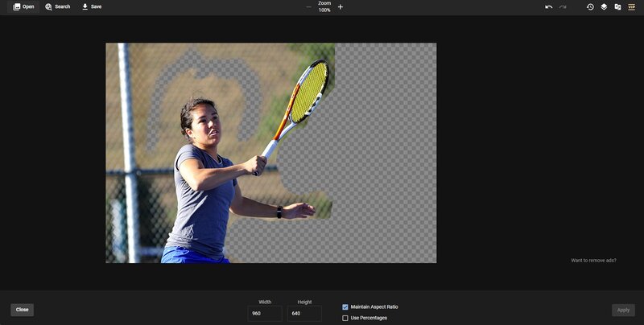Redo the undone action
The height and width of the screenshot is (325, 644).
pyautogui.click(x=563, y=7)
